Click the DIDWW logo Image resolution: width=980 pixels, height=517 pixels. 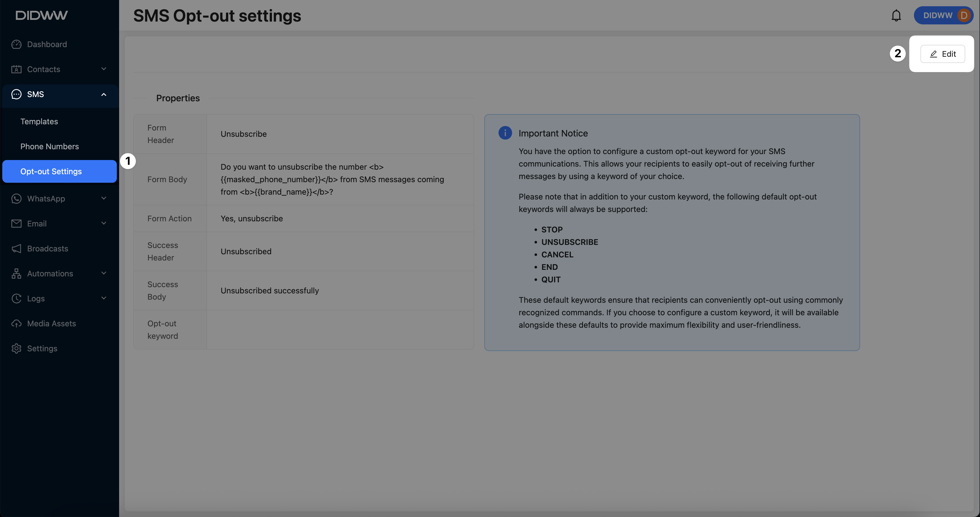(x=41, y=15)
